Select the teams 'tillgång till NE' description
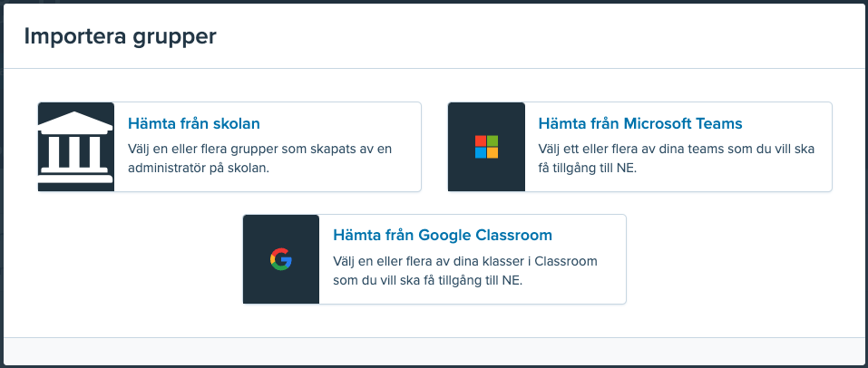The image size is (868, 368). [677, 159]
